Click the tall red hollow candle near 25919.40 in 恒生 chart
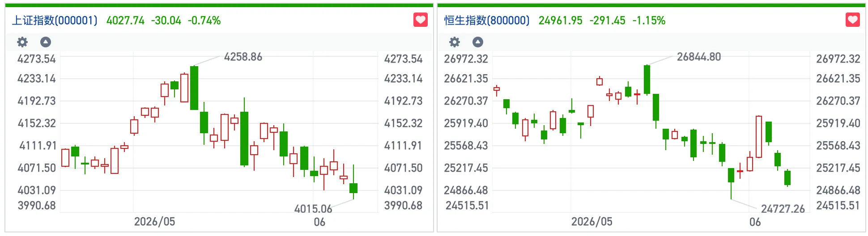868x236 pixels. coord(759,137)
